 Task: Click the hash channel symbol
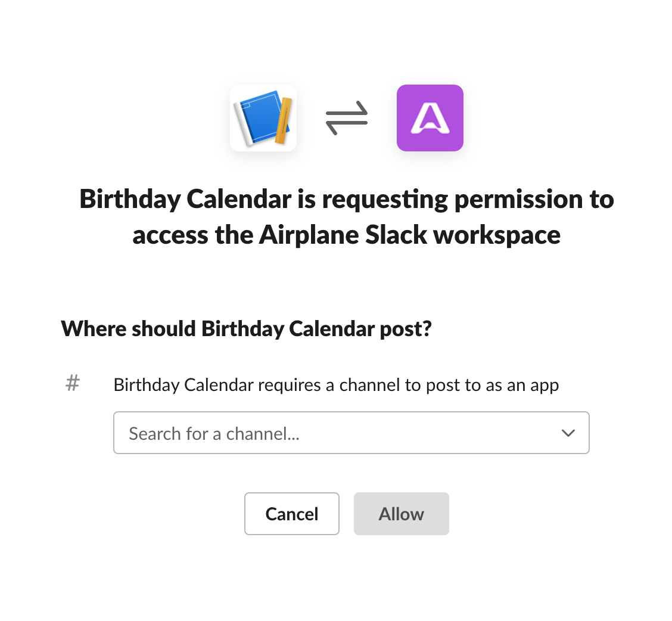pos(73,383)
